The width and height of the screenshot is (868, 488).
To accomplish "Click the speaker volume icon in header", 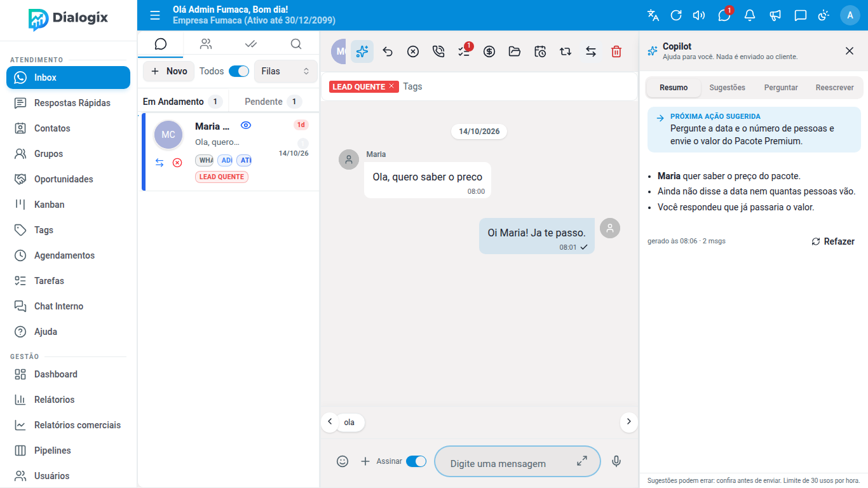I will tap(699, 15).
